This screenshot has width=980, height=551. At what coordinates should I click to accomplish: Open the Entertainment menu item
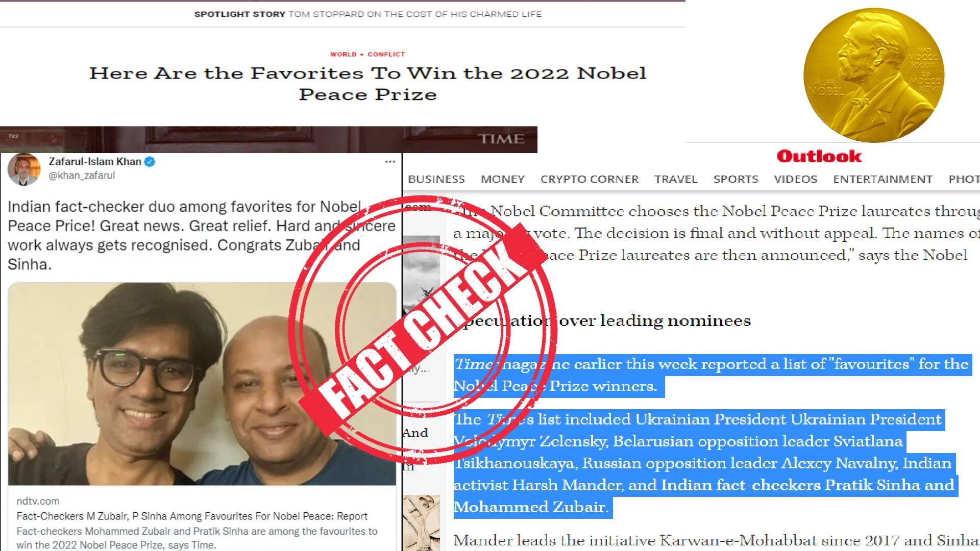(x=883, y=179)
